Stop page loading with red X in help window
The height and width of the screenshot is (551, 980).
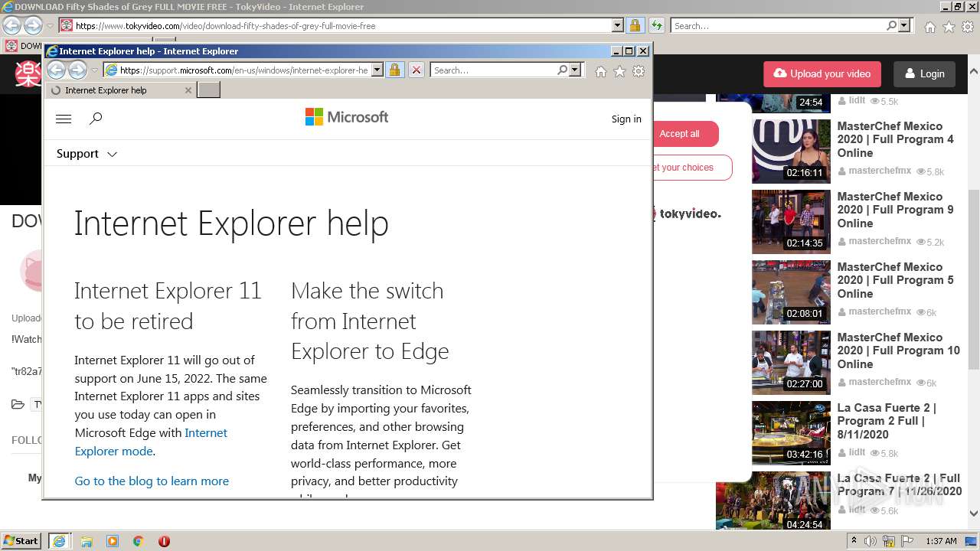416,70
